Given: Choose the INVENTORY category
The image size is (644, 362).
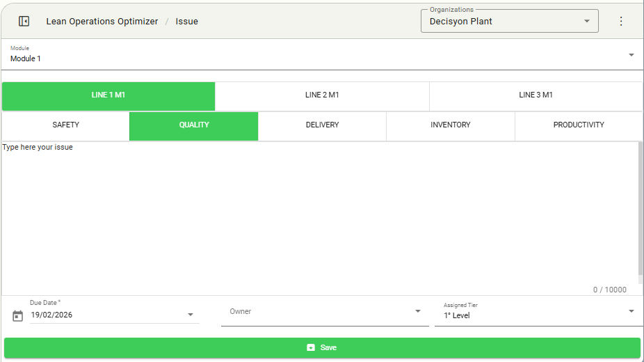Looking at the screenshot, I should 451,125.
